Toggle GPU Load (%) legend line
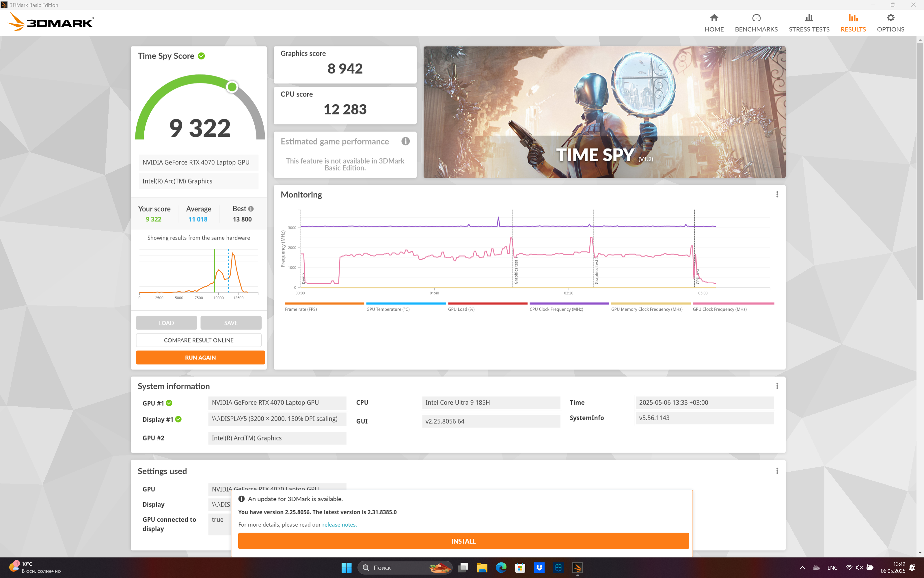This screenshot has height=578, width=924. (488, 307)
